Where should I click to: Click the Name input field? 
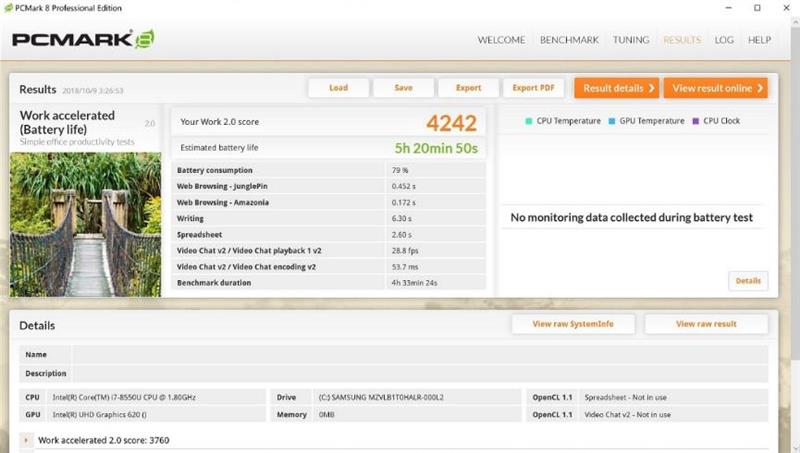(x=420, y=354)
